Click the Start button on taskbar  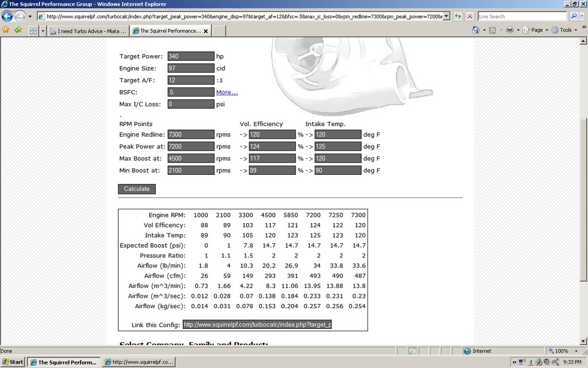click(x=11, y=362)
